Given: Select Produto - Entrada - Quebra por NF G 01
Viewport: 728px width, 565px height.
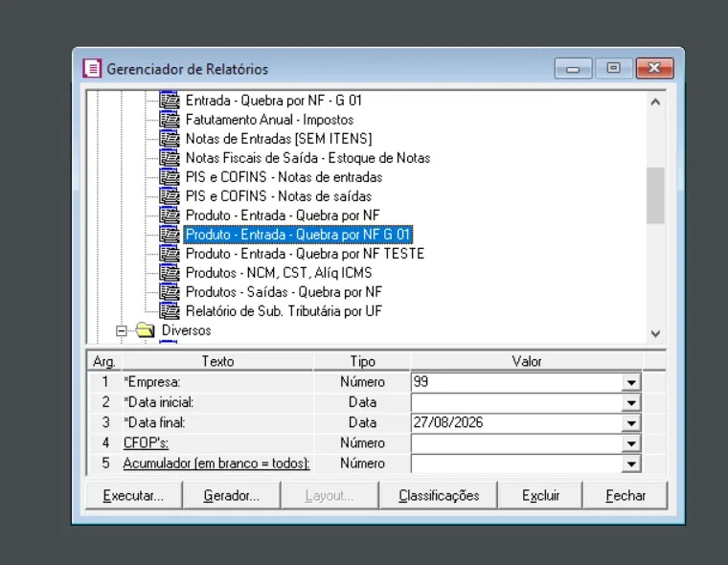Looking at the screenshot, I should coord(298,235).
